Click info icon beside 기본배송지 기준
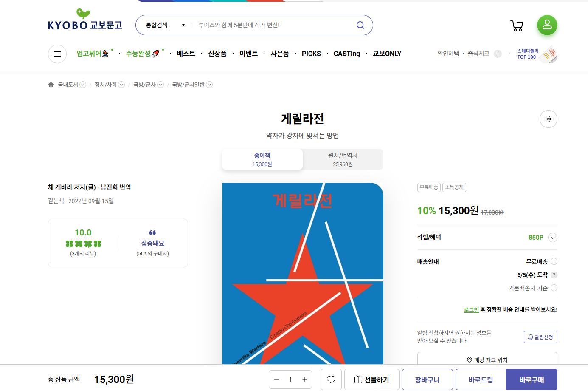This screenshot has height=391, width=588. click(554, 288)
